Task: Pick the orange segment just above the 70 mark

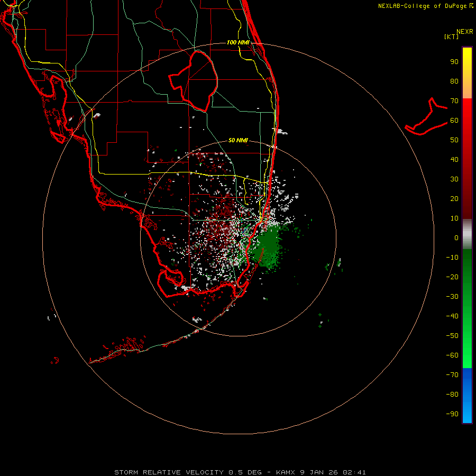Action: click(467, 91)
